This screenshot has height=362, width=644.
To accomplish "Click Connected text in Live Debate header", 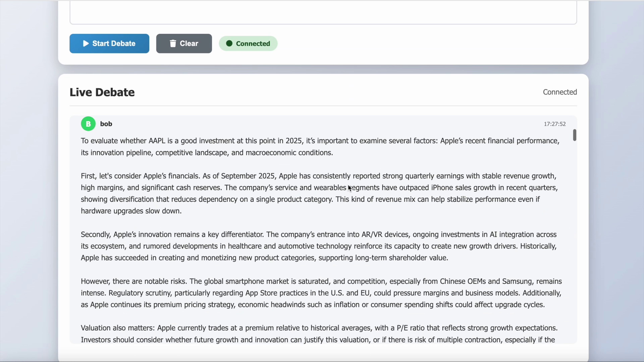I will point(559,92).
